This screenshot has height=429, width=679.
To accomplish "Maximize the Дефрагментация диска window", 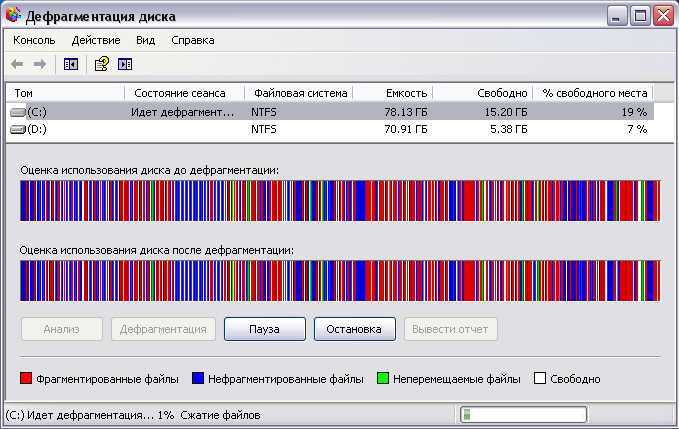I will click(640, 16).
